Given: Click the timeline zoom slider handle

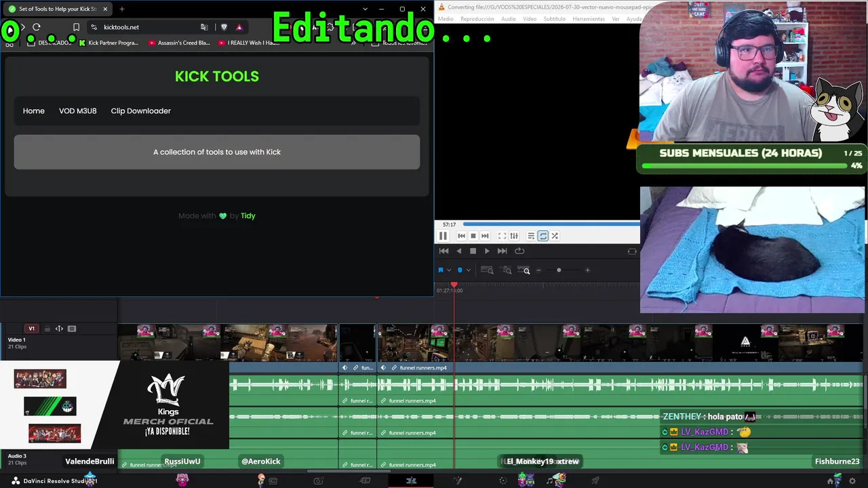Looking at the screenshot, I should (x=559, y=270).
